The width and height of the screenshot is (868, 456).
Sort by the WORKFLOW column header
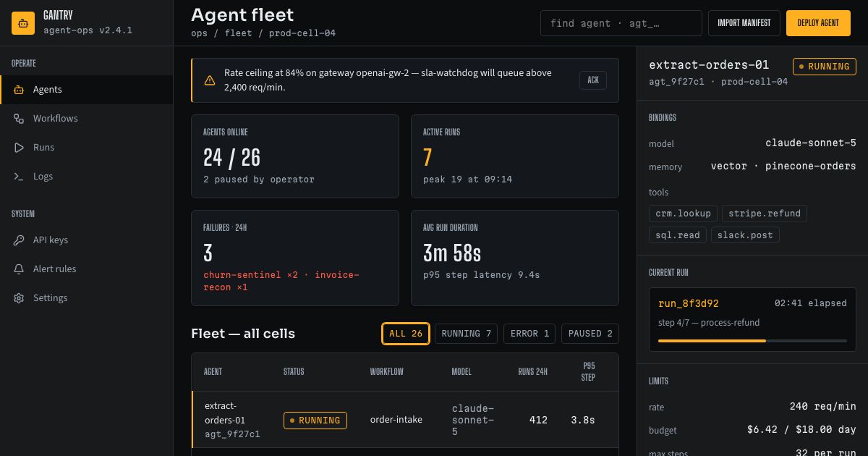pyautogui.click(x=387, y=372)
